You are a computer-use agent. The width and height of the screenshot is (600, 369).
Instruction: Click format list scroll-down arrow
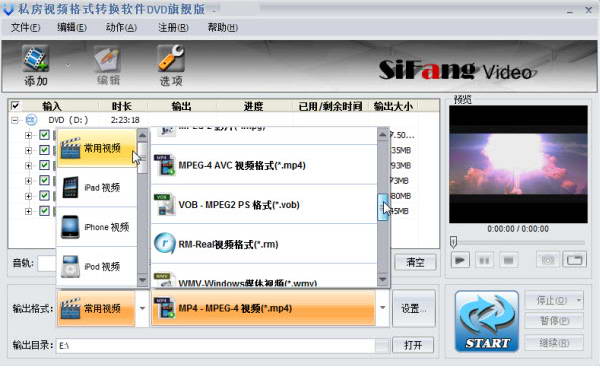click(x=383, y=279)
